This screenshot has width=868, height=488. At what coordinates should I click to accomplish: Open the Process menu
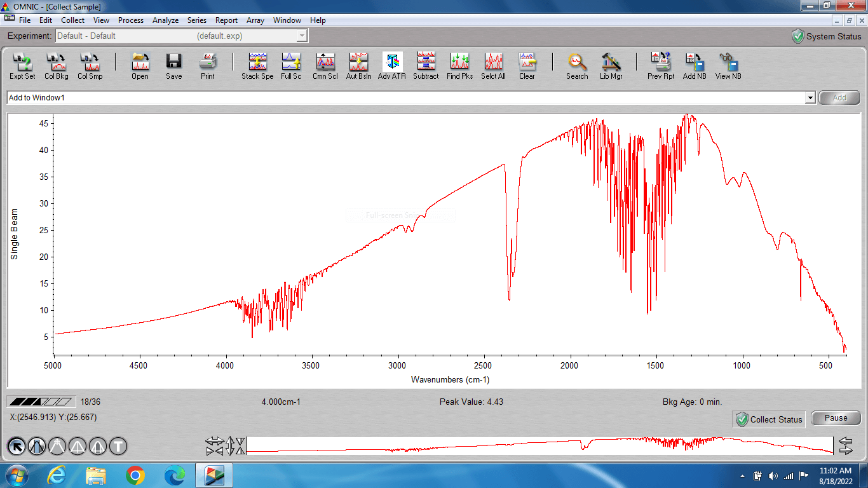point(130,20)
